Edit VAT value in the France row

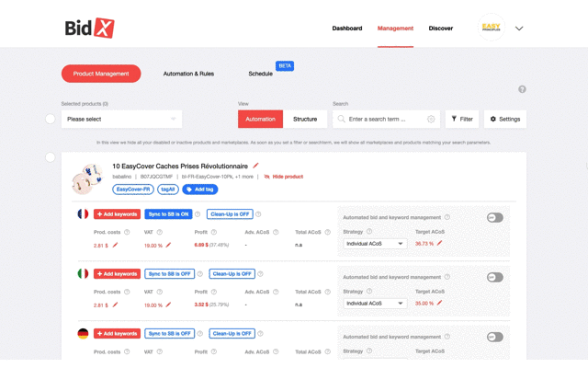pos(168,246)
